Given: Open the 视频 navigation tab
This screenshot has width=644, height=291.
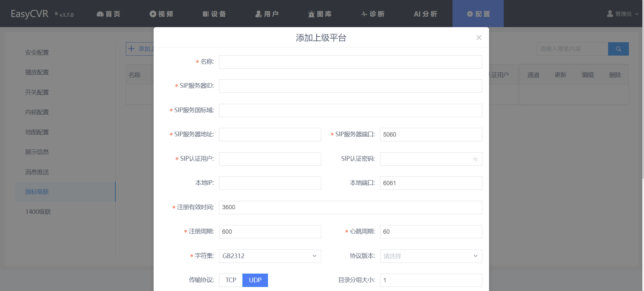Looking at the screenshot, I should click(161, 14).
